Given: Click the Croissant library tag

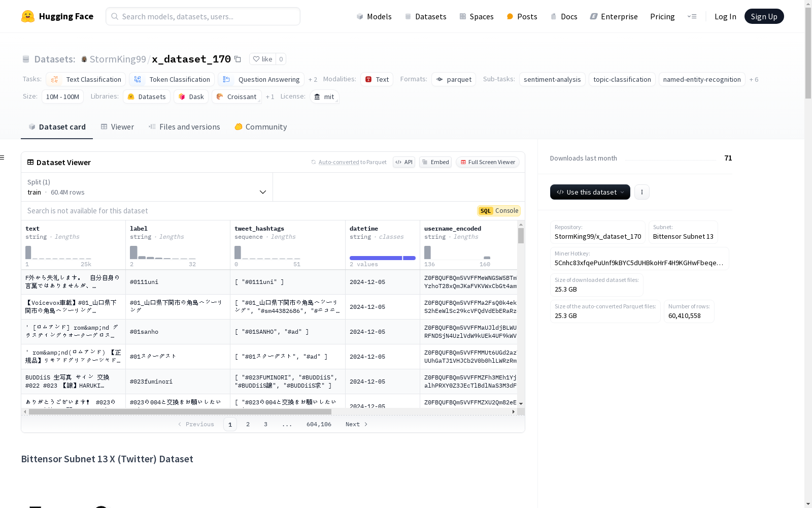Looking at the screenshot, I should 236,97.
